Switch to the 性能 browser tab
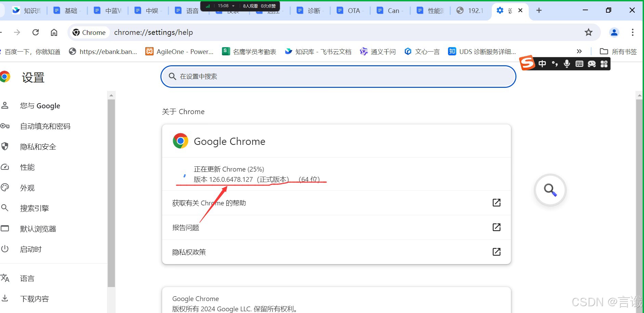644x313 pixels. click(x=430, y=11)
